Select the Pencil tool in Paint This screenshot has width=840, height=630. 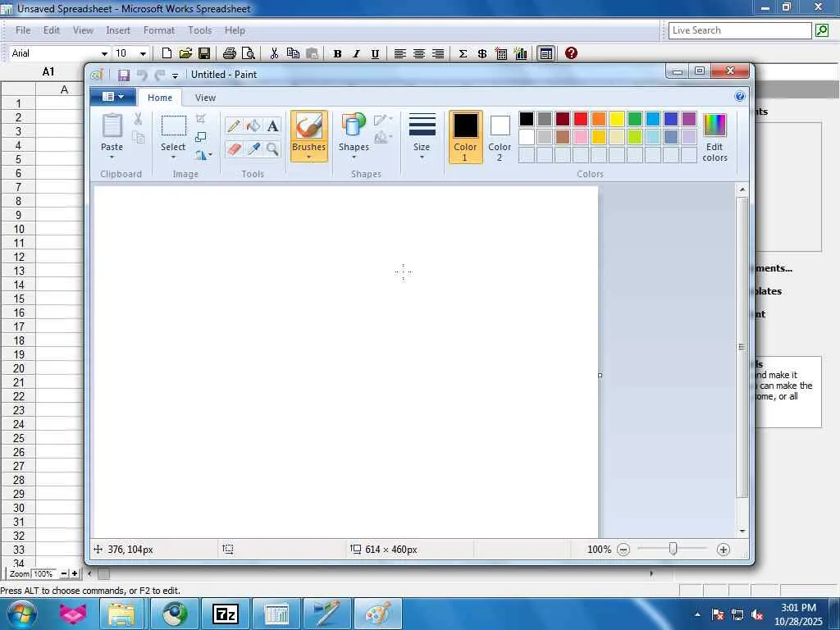pos(234,126)
